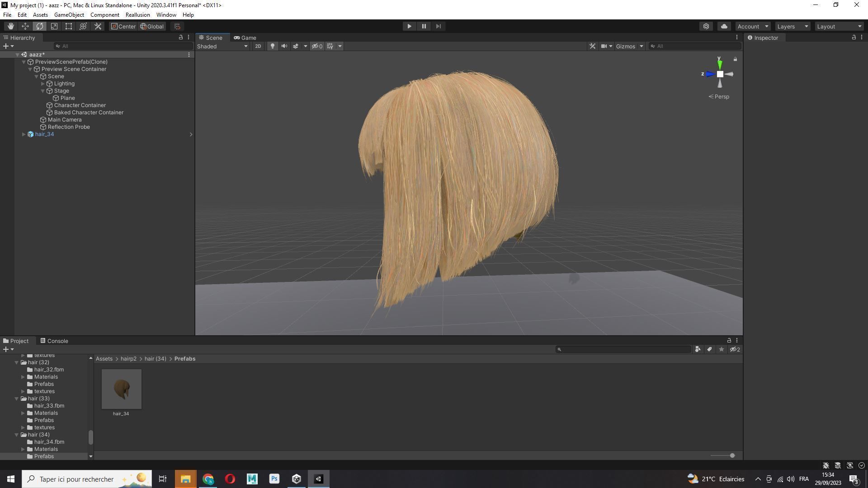Screen dimensions: 868x488
Task: Search by type in Project
Action: [698, 349]
